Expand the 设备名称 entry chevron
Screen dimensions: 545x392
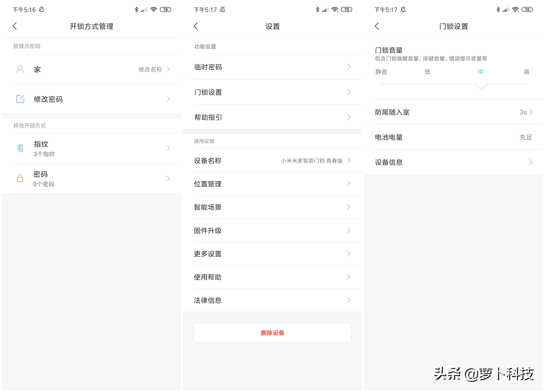coord(349,161)
